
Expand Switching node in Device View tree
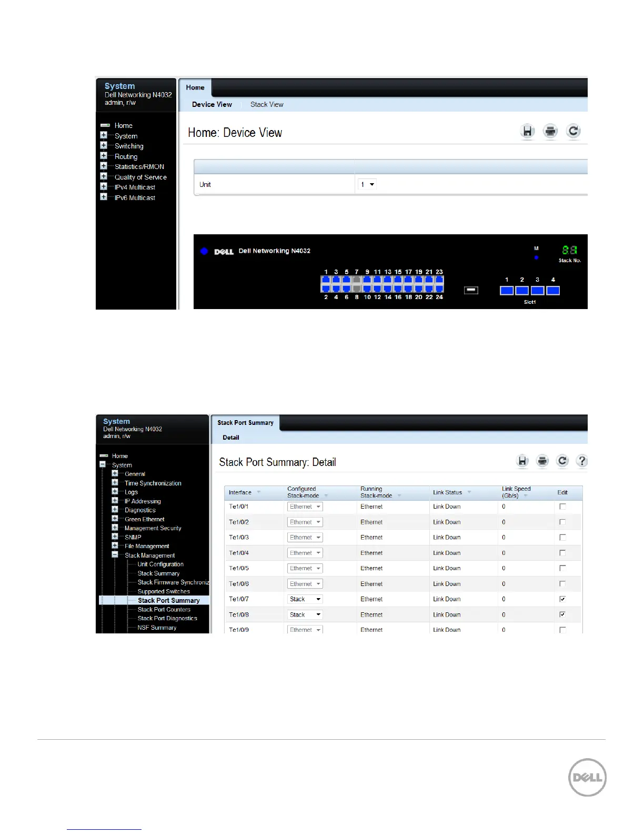click(x=104, y=145)
